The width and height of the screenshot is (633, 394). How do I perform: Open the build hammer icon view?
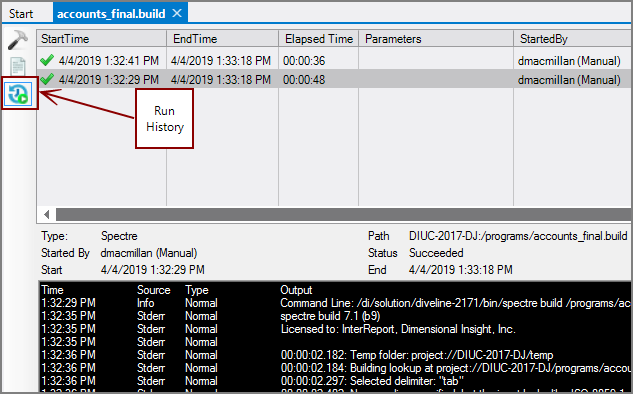18,40
